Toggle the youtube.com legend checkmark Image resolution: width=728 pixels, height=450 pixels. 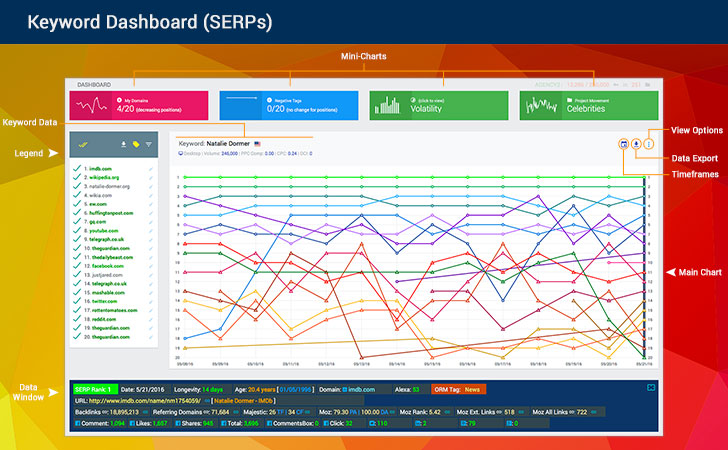[77, 230]
